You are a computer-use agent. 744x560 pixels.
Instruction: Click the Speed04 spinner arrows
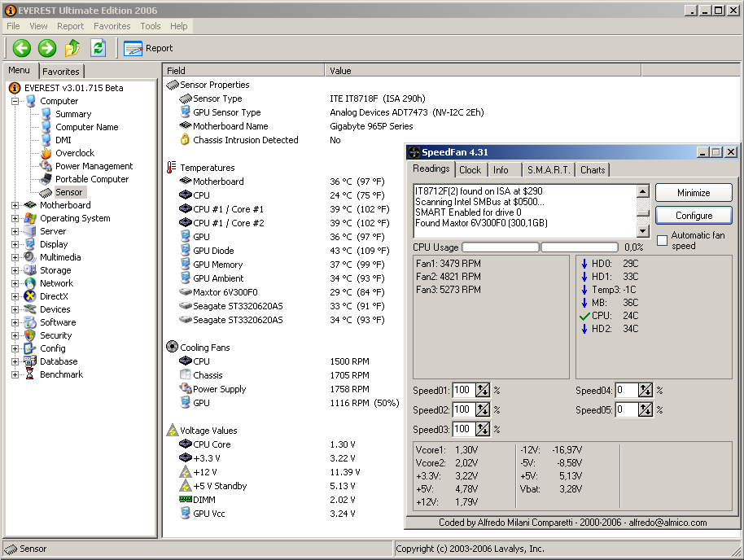[x=646, y=390]
